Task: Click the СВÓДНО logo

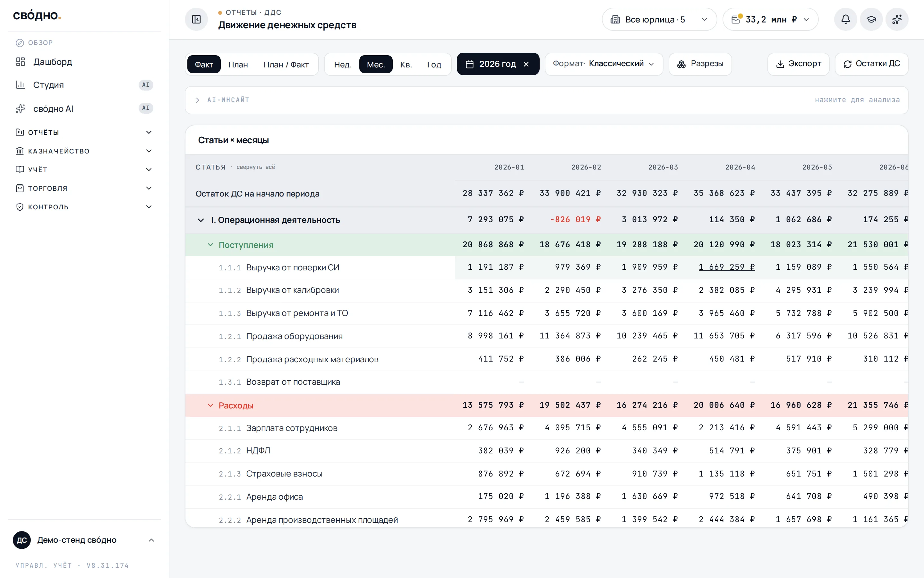Action: [x=37, y=16]
